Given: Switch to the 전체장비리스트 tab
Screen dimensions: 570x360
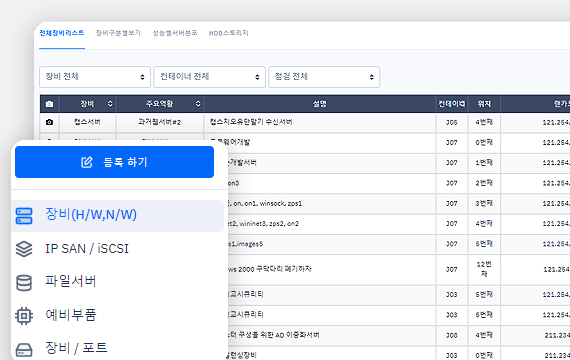Looking at the screenshot, I should tap(62, 33).
